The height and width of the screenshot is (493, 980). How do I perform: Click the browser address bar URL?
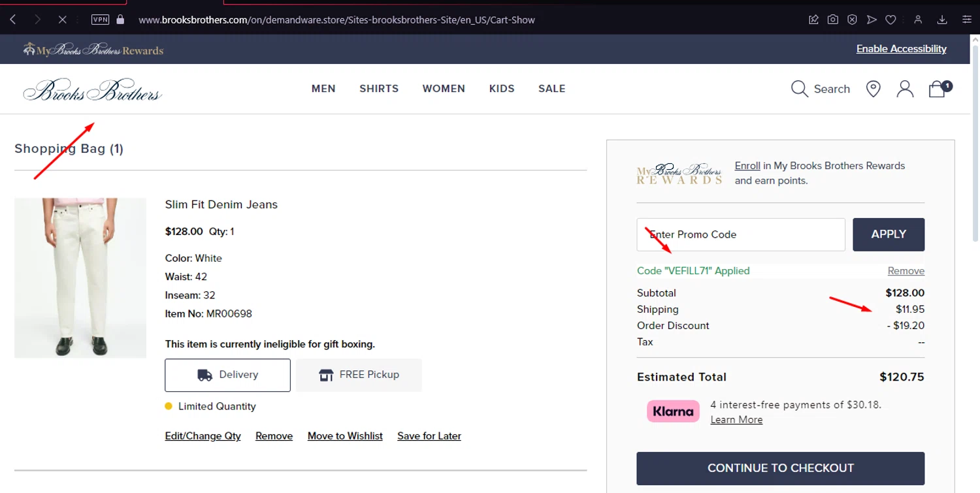coord(337,20)
